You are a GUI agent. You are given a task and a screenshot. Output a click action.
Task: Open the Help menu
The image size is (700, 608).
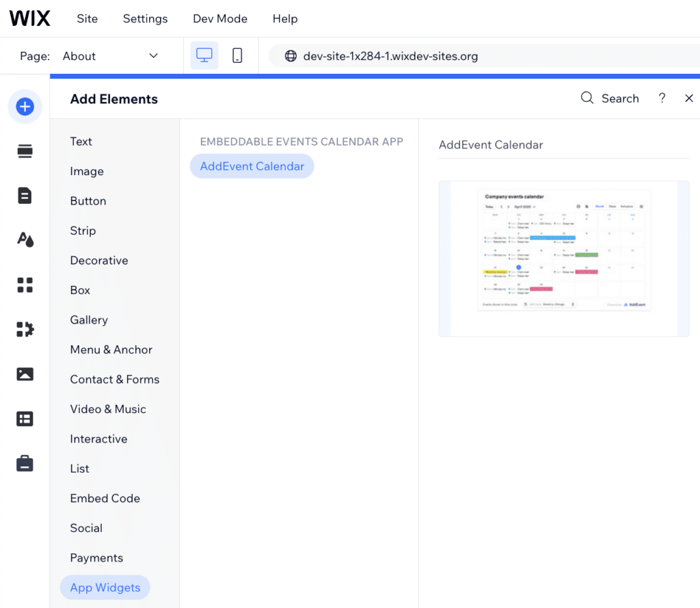[285, 18]
